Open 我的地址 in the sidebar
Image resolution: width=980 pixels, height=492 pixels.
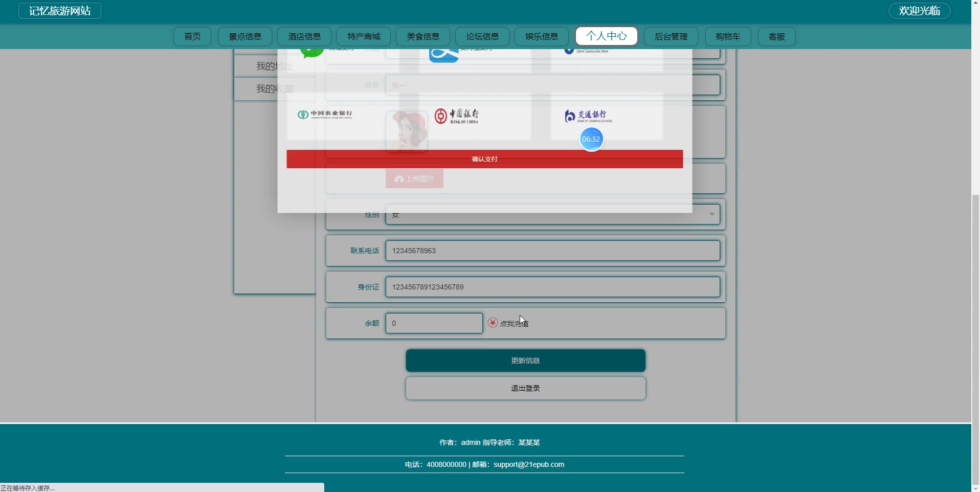click(275, 66)
